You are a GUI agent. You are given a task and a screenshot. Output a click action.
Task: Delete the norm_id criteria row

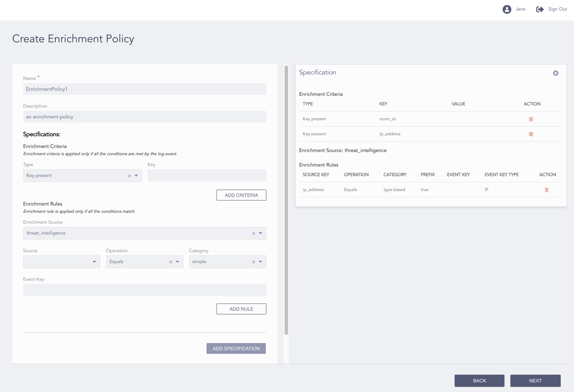coord(531,119)
